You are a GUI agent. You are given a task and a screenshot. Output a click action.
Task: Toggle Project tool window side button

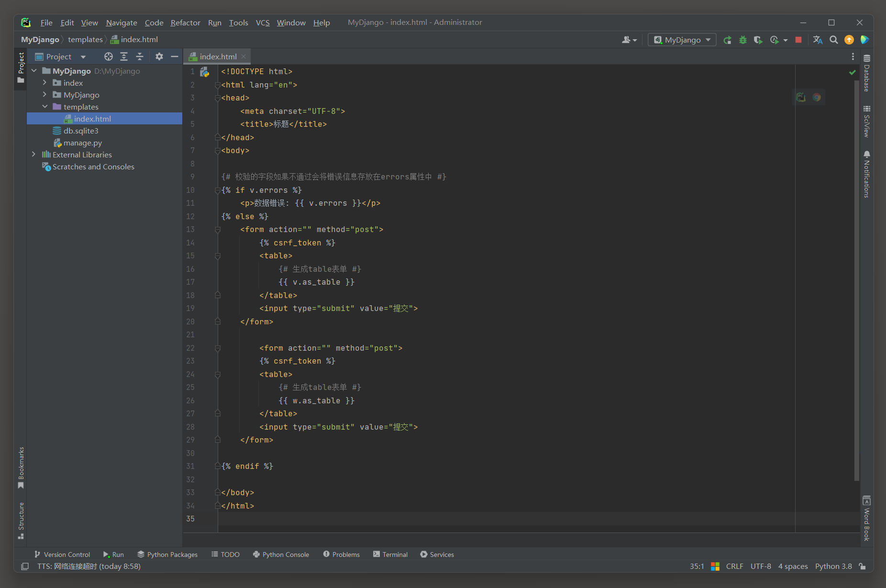[x=21, y=67]
